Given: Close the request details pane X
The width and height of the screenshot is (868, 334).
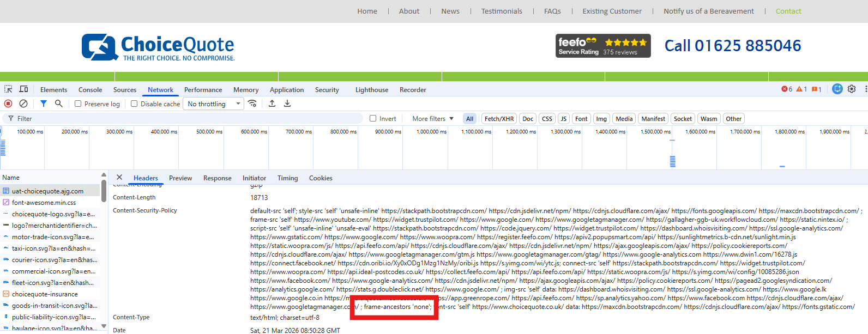Looking at the screenshot, I should [x=119, y=178].
